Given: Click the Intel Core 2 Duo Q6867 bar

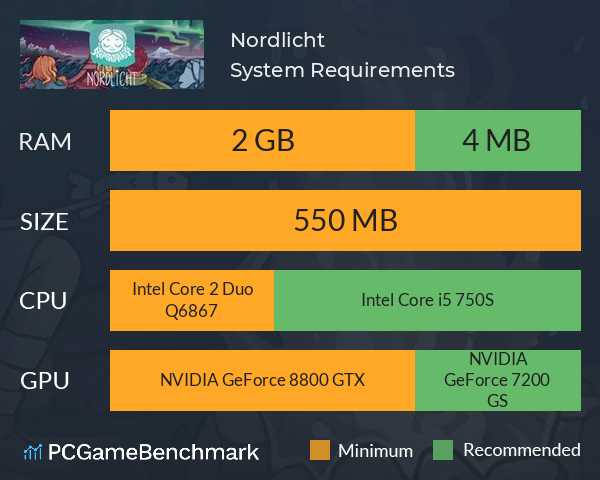Looking at the screenshot, I should pos(192,300).
